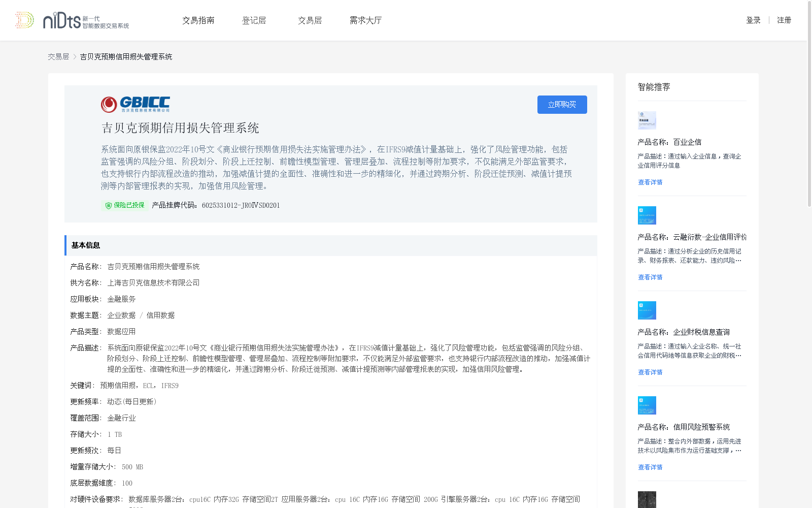Open the 交易层 navigation item
This screenshot has width=812, height=508.
310,20
